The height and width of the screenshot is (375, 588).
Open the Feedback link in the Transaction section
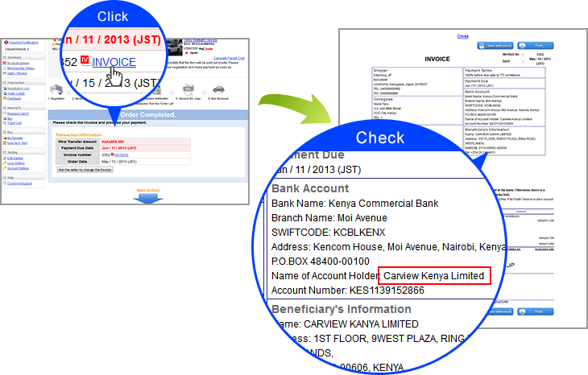coord(14,98)
